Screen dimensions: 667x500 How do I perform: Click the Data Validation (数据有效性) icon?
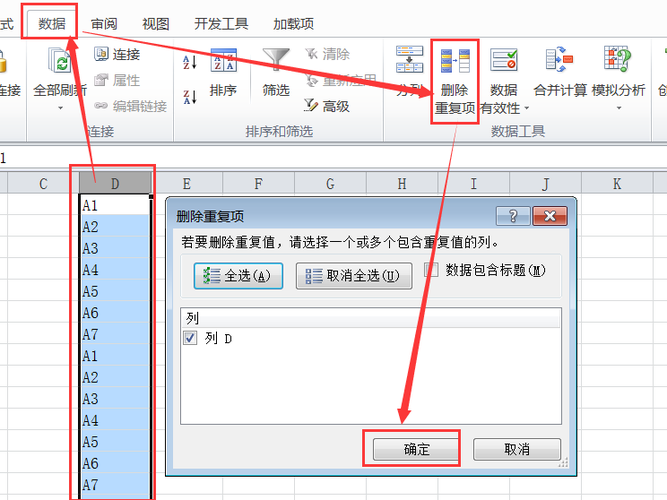click(504, 60)
